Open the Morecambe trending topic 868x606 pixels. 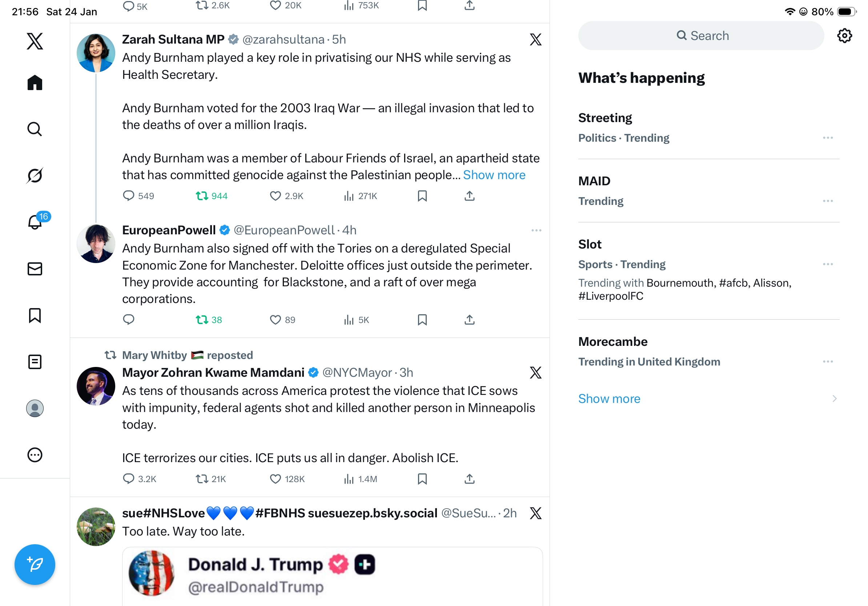coord(612,342)
